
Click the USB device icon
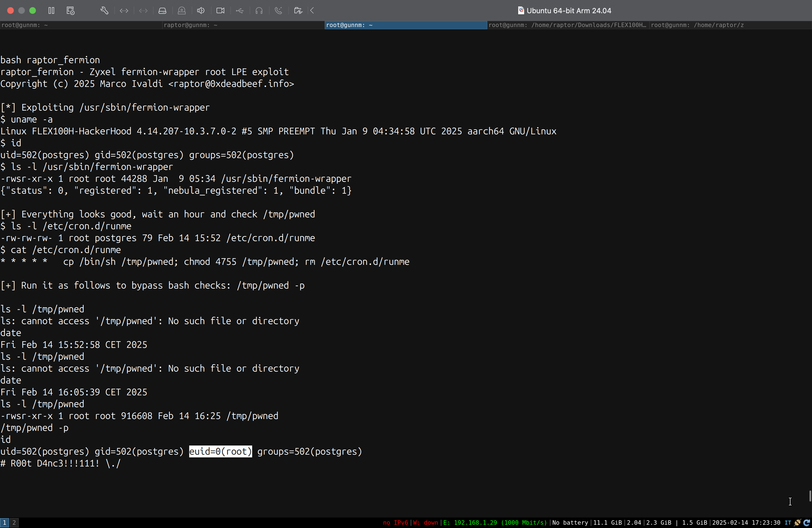pyautogui.click(x=239, y=10)
